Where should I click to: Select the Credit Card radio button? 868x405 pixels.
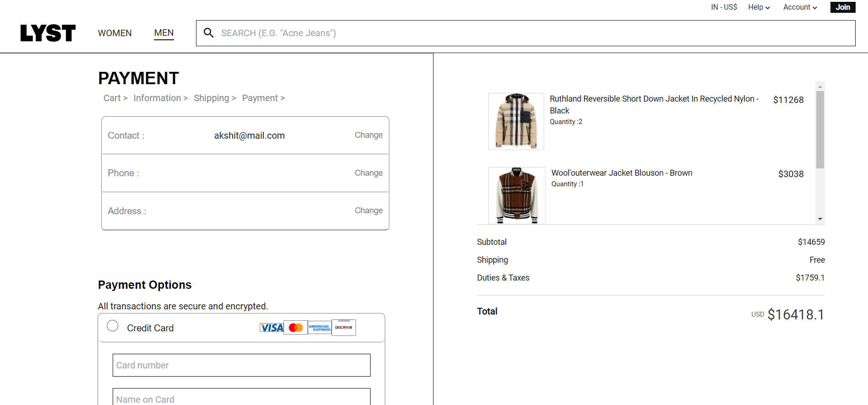click(113, 326)
